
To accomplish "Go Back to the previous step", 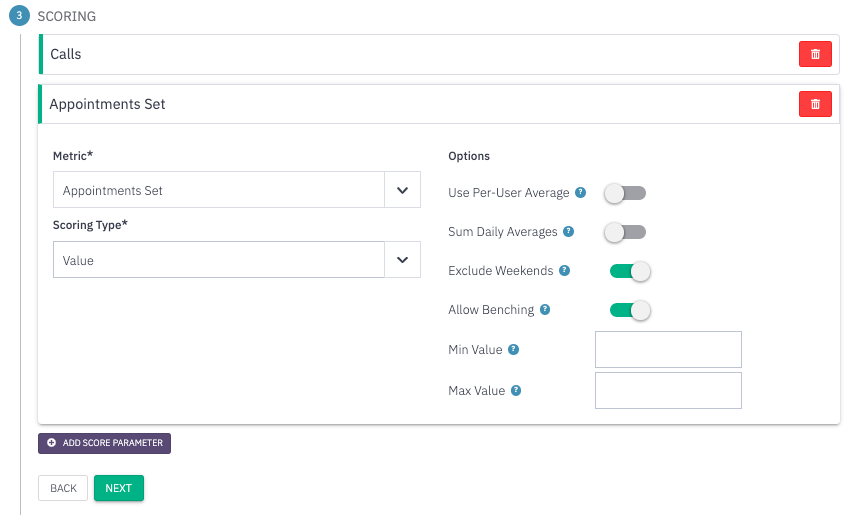I will pyautogui.click(x=63, y=488).
